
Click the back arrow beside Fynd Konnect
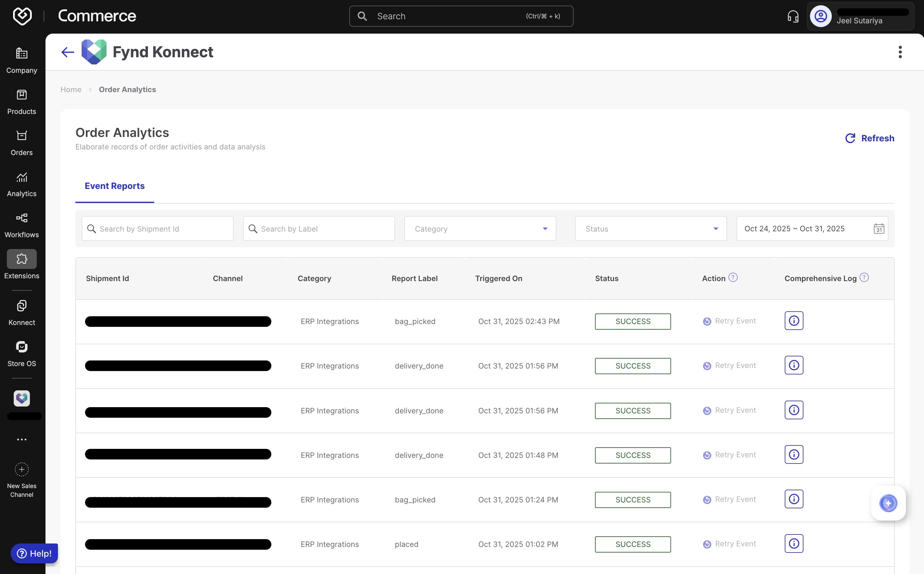[68, 52]
